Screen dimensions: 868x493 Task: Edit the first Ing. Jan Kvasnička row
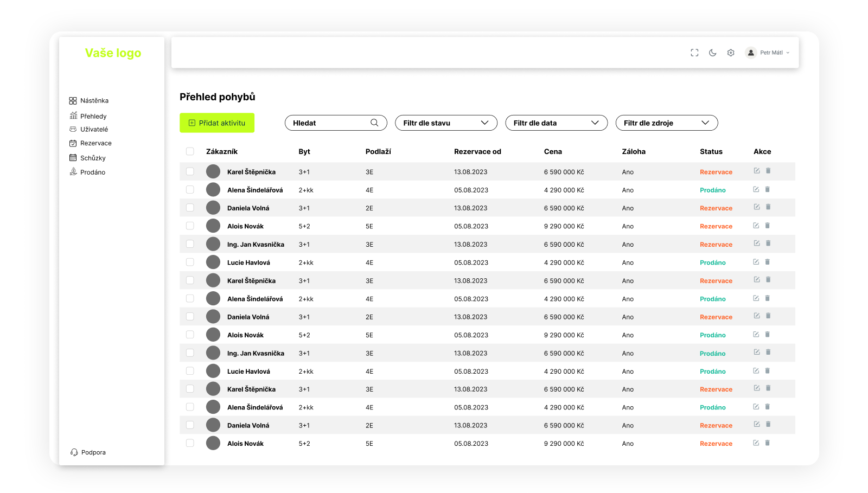coord(757,244)
